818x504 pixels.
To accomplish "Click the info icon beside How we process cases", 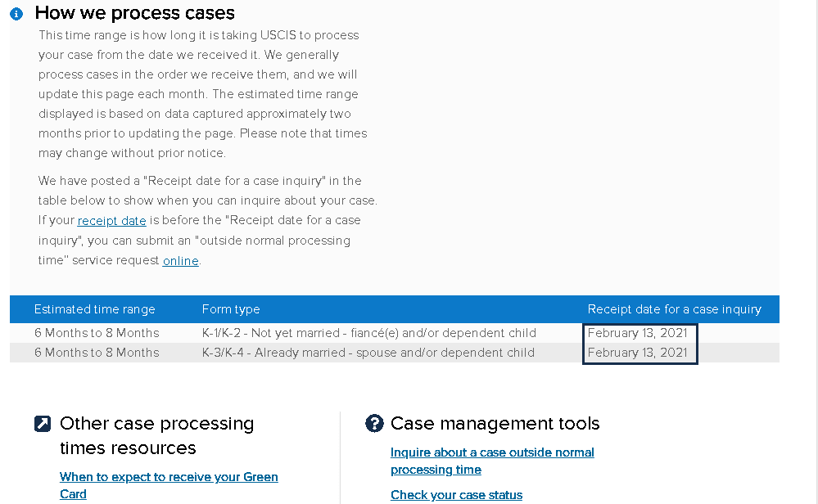I will [x=16, y=14].
